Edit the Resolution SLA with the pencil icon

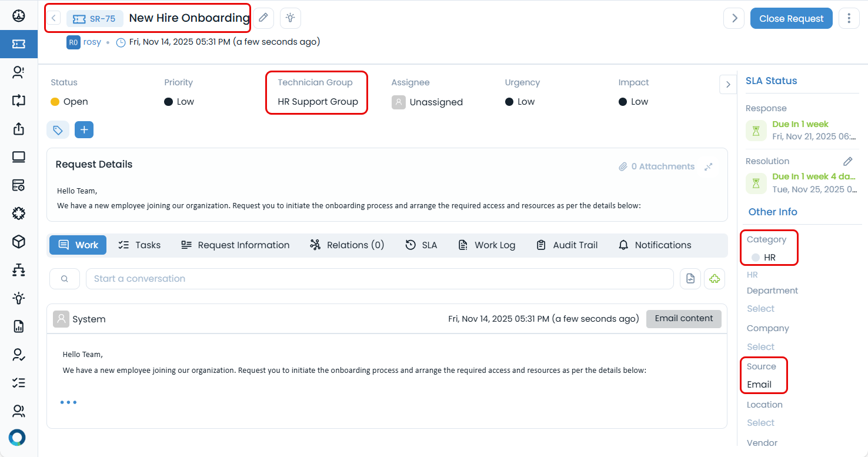[847, 161]
